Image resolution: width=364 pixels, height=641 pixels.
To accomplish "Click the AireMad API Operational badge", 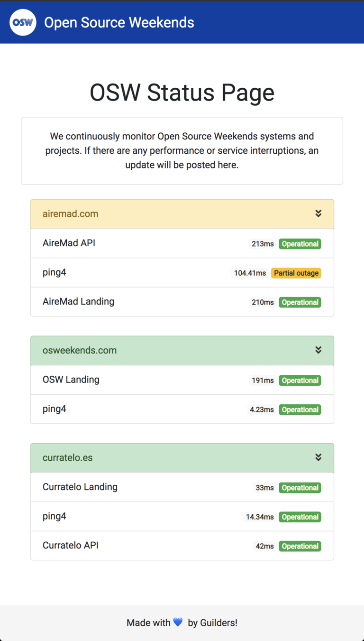I will click(300, 244).
